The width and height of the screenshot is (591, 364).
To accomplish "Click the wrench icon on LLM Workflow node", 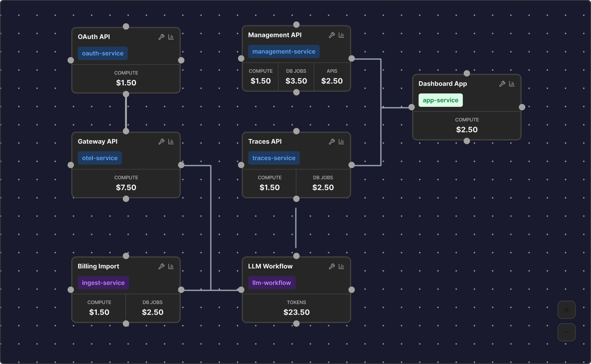I will [x=332, y=266].
